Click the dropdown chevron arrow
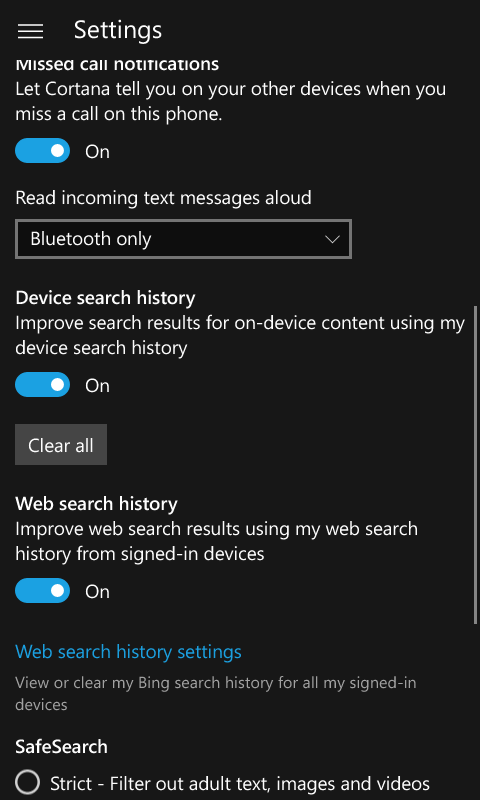This screenshot has width=480, height=800. [333, 239]
